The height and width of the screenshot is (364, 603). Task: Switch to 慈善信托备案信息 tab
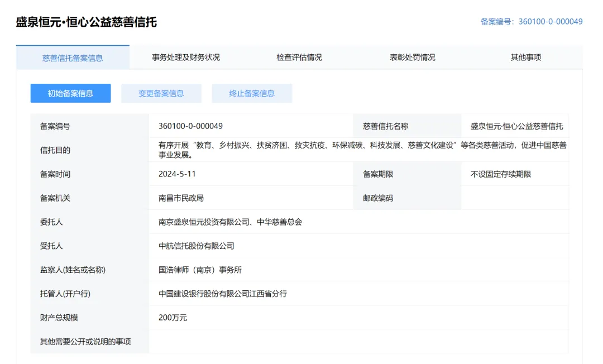pos(72,58)
